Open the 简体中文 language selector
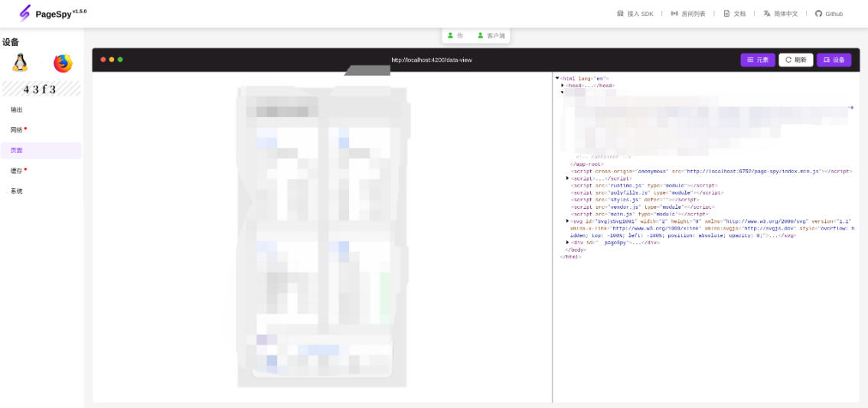This screenshot has height=408, width=868. tap(781, 14)
